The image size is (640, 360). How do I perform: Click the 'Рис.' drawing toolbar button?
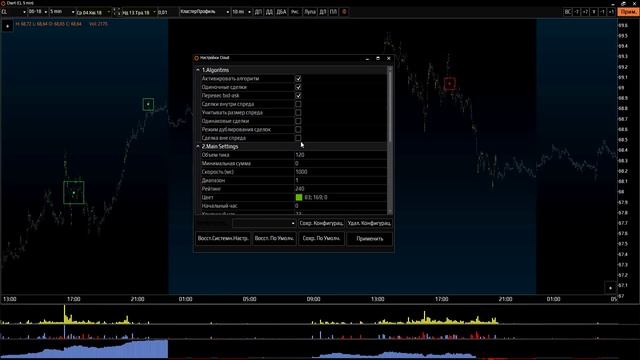(295, 12)
